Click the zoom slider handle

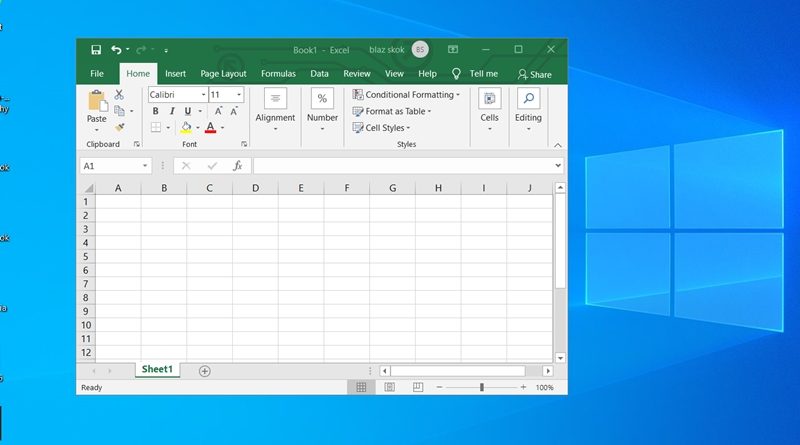[482, 387]
